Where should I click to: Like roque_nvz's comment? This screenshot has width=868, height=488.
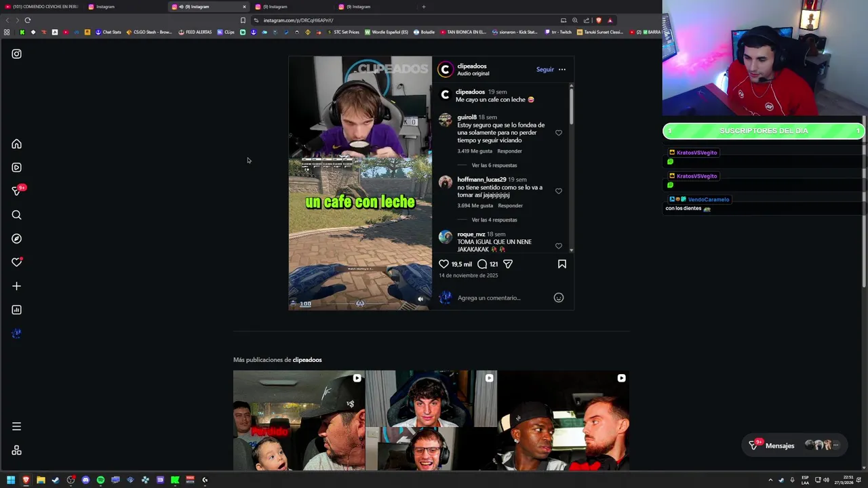click(x=559, y=245)
